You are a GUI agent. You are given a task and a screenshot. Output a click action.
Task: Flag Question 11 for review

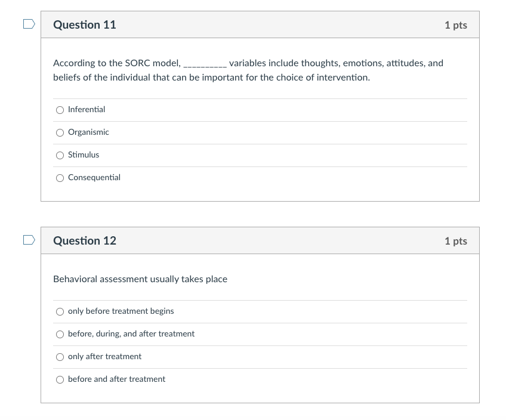[x=28, y=22]
